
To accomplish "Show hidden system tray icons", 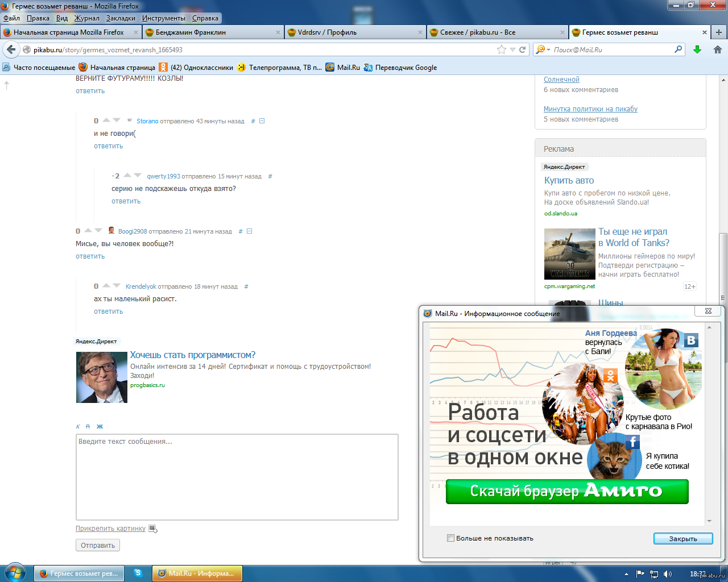I will click(x=626, y=574).
